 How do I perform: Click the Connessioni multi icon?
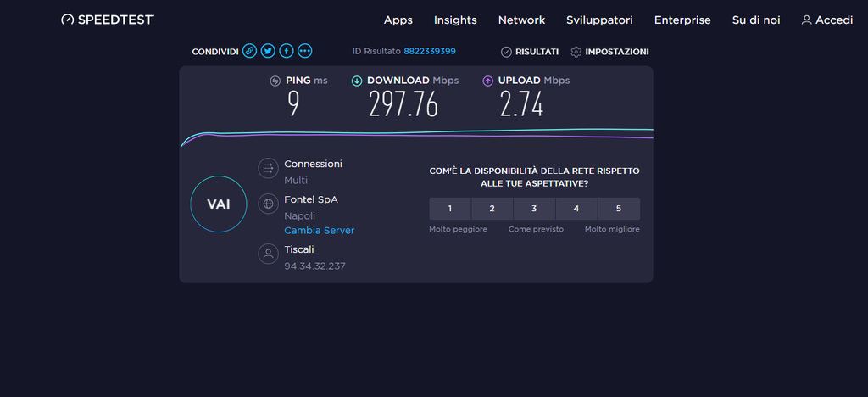[268, 168]
